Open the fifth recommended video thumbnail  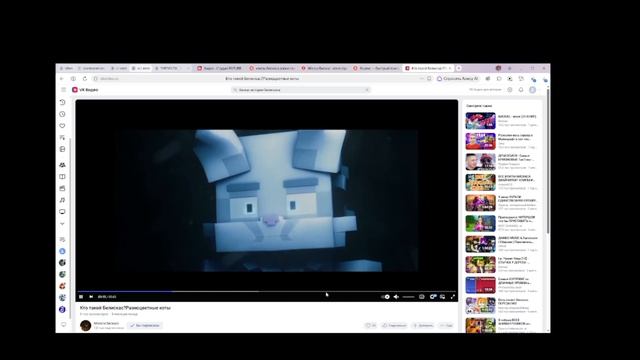point(481,203)
